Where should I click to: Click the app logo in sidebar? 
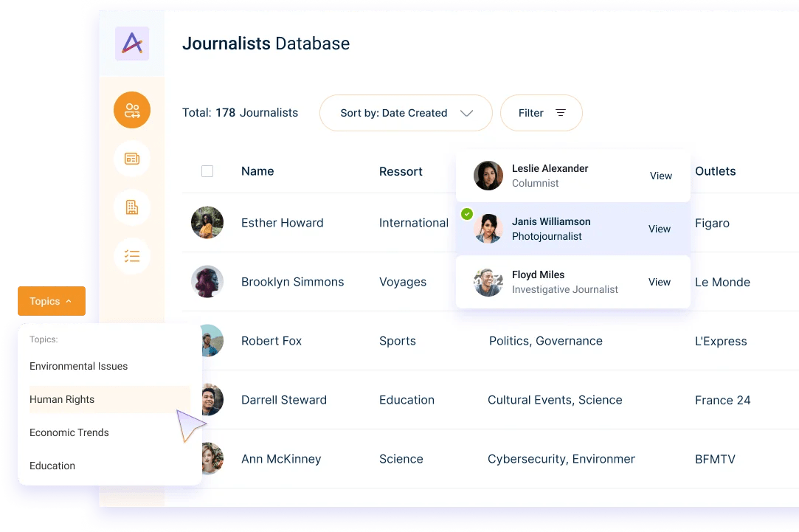coord(132,44)
